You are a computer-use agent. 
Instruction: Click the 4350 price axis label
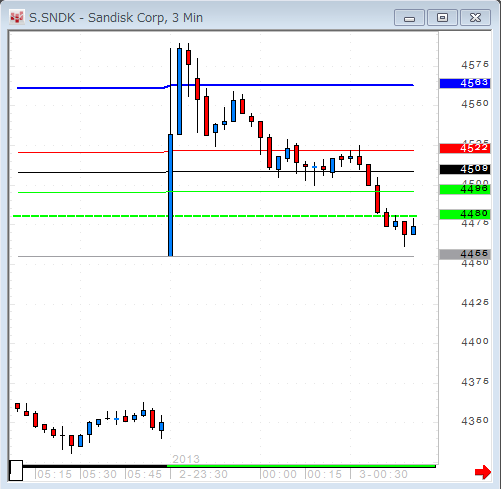pyautogui.click(x=475, y=421)
